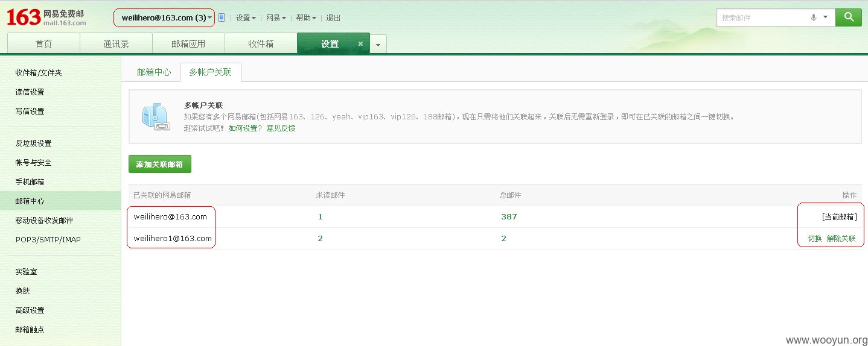Click the 添加关联邮箱 button
The height and width of the screenshot is (346, 868).
[160, 164]
